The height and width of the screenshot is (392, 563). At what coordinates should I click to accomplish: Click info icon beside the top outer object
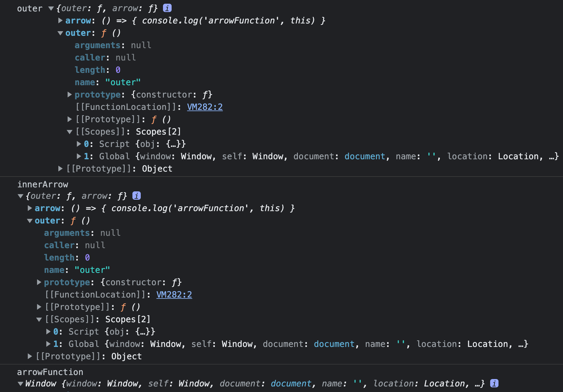point(167,8)
